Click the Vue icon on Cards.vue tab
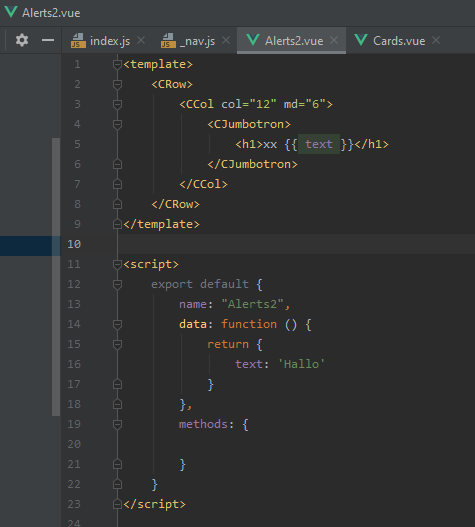The image size is (475, 527). click(x=361, y=40)
